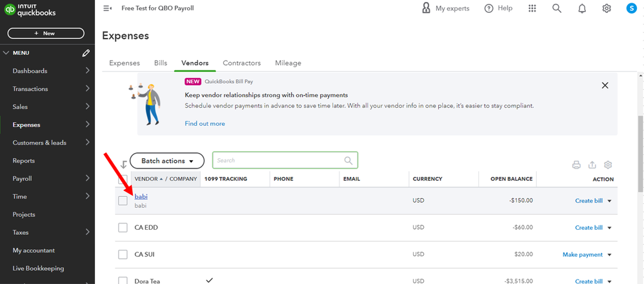Open My accountant in the sidebar
This screenshot has height=284, width=644.
(x=34, y=250)
